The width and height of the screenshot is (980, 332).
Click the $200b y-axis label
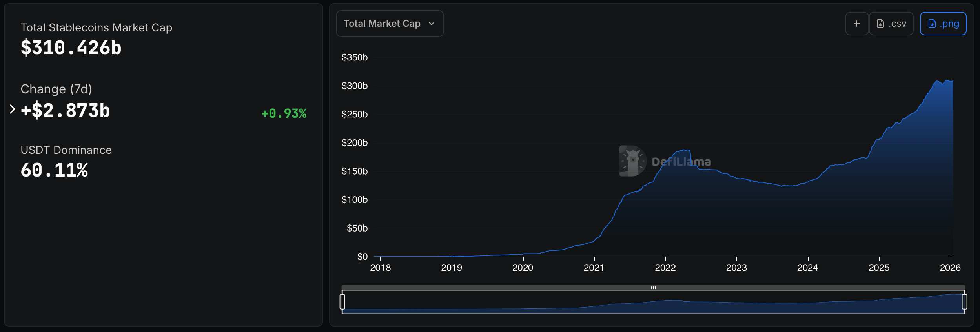click(x=355, y=143)
